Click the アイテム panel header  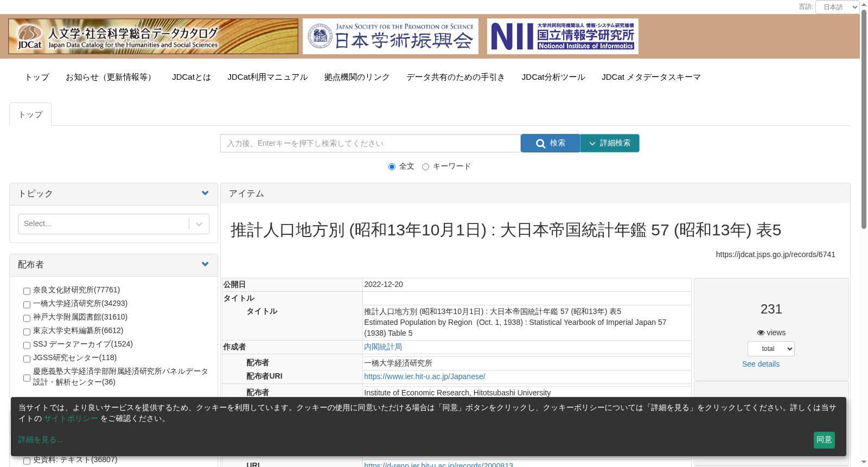pyautogui.click(x=535, y=194)
